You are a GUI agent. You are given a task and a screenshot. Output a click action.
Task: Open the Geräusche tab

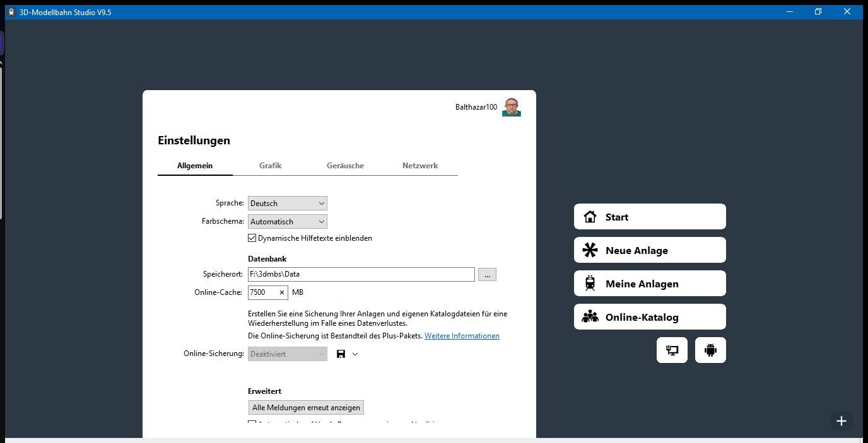[x=345, y=166]
